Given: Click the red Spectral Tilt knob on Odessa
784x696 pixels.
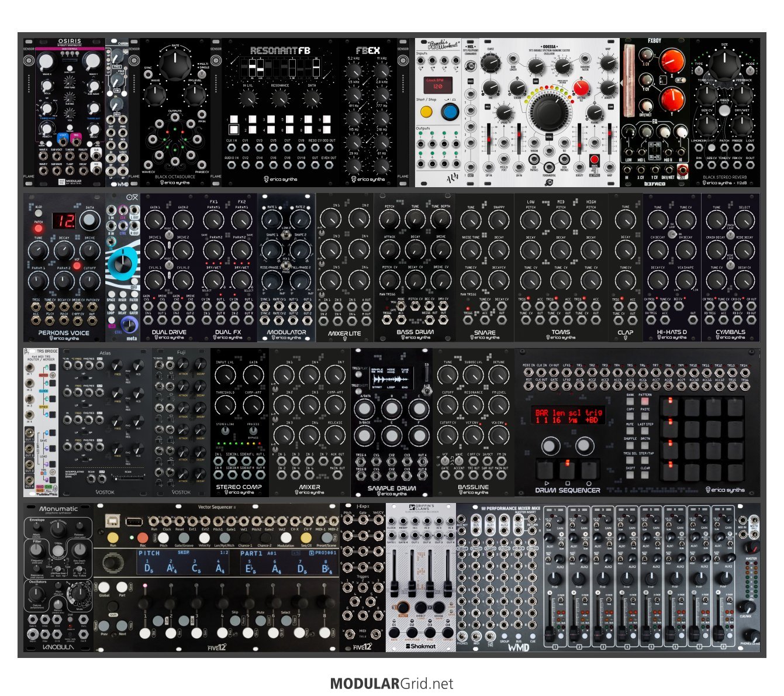Looking at the screenshot, I should click(581, 88).
